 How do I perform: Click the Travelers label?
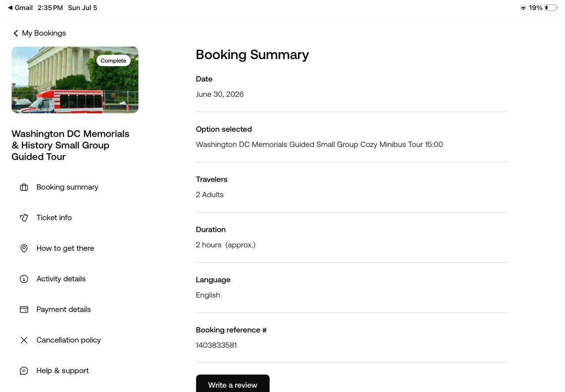tap(212, 179)
